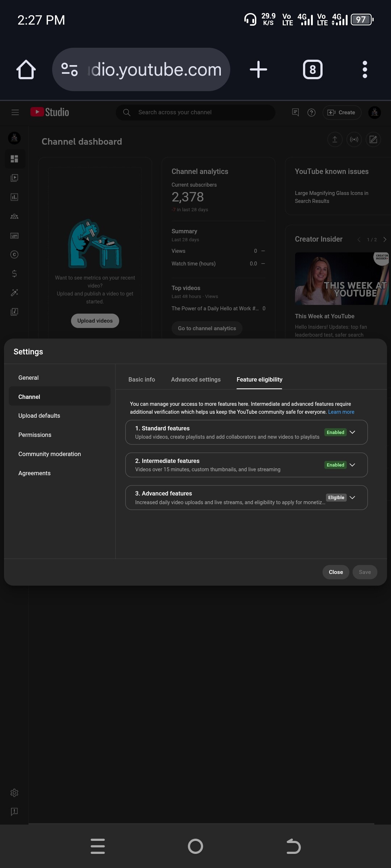Click the YouTube Studio logo

pos(50,112)
